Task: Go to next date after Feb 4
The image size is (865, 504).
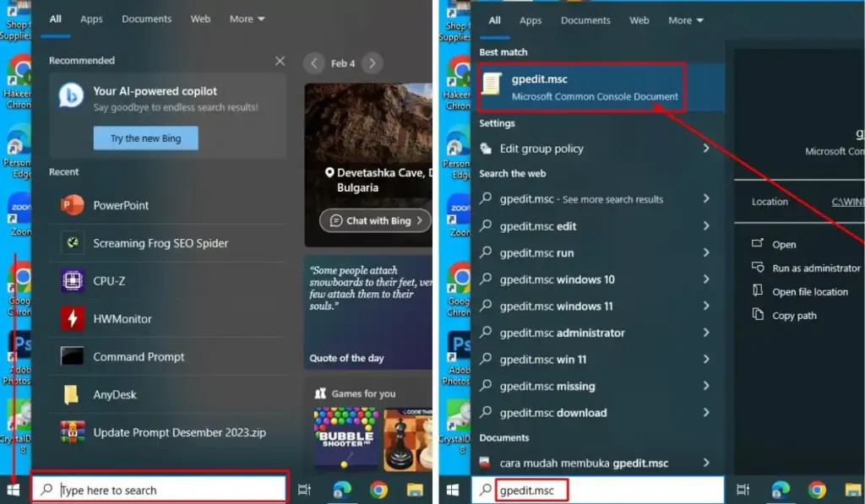Action: (x=373, y=63)
